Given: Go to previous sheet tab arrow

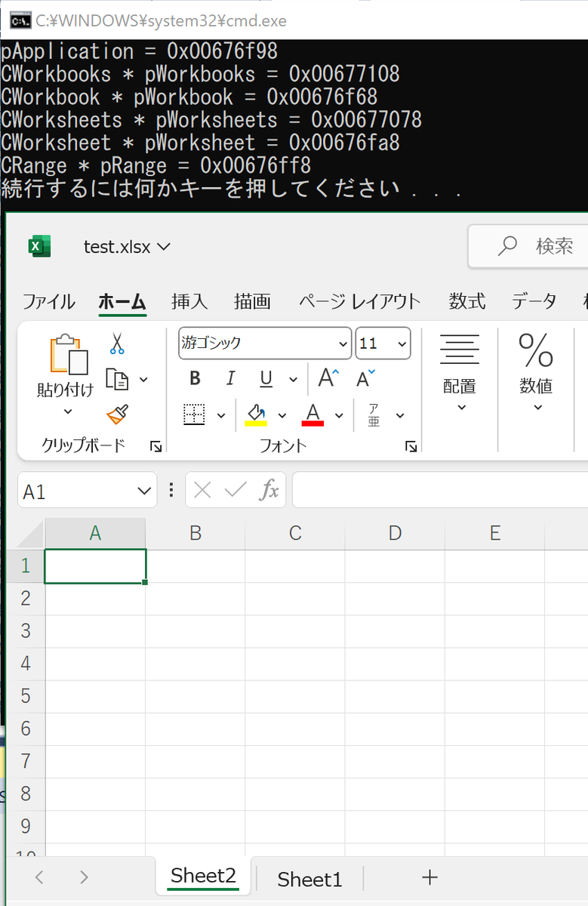Looking at the screenshot, I should (39, 877).
